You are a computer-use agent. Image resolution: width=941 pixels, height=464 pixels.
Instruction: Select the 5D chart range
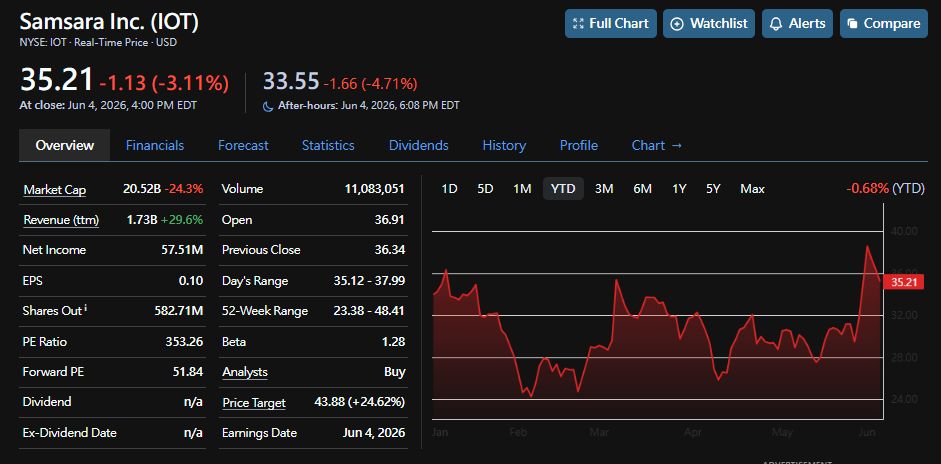[x=485, y=189]
